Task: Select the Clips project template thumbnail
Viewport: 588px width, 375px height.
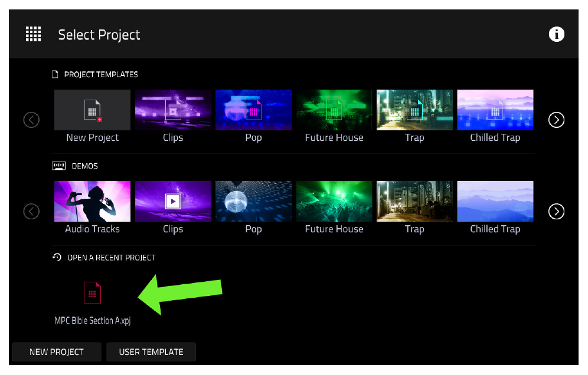Action: [173, 110]
